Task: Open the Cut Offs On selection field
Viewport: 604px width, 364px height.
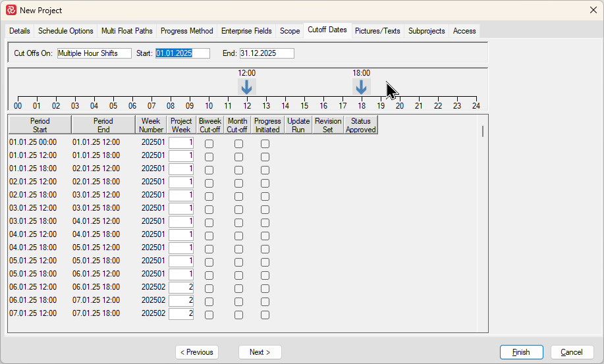Action: tap(94, 53)
